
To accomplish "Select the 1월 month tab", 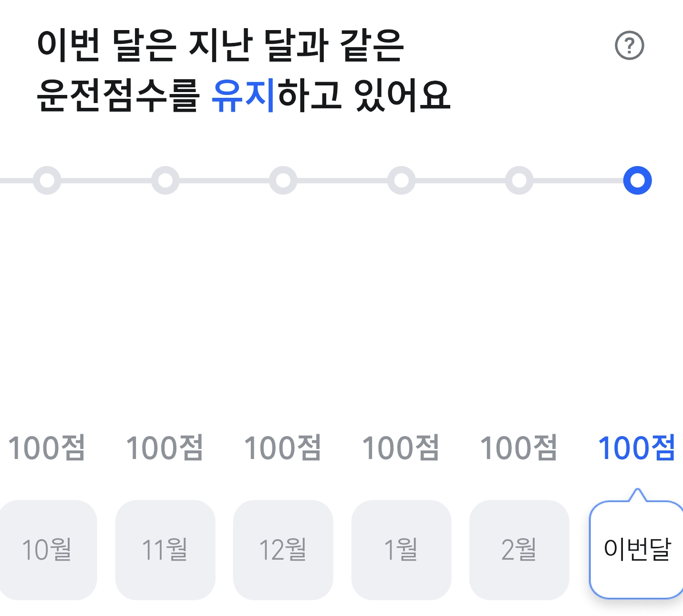I will [401, 550].
